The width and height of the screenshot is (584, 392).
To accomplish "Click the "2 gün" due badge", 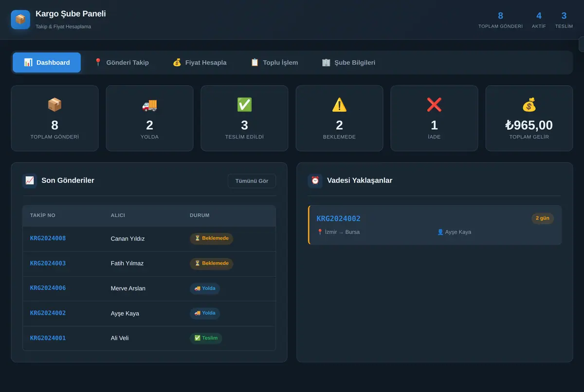I will (x=543, y=218).
